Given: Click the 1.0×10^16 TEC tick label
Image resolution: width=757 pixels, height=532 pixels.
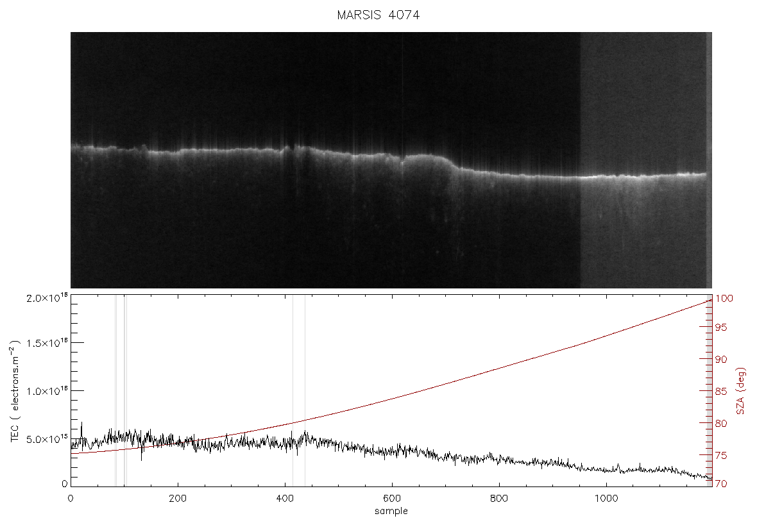Looking at the screenshot, I should coord(47,391).
